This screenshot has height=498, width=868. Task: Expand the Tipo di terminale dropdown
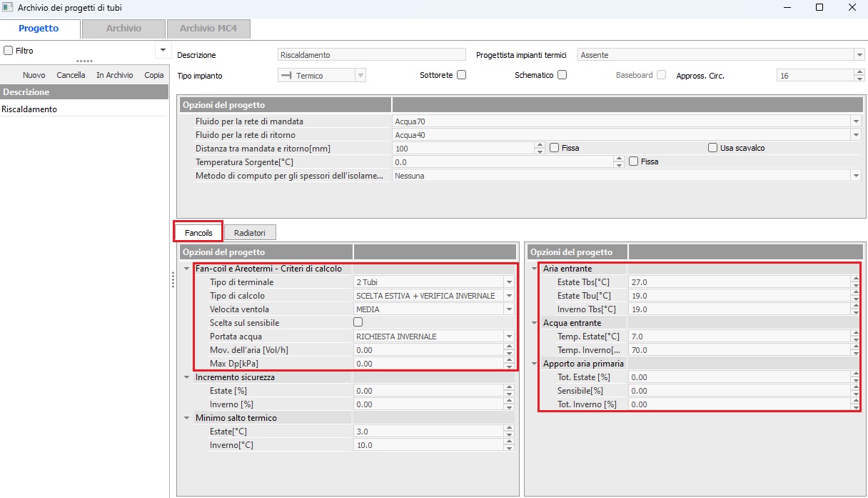(509, 282)
